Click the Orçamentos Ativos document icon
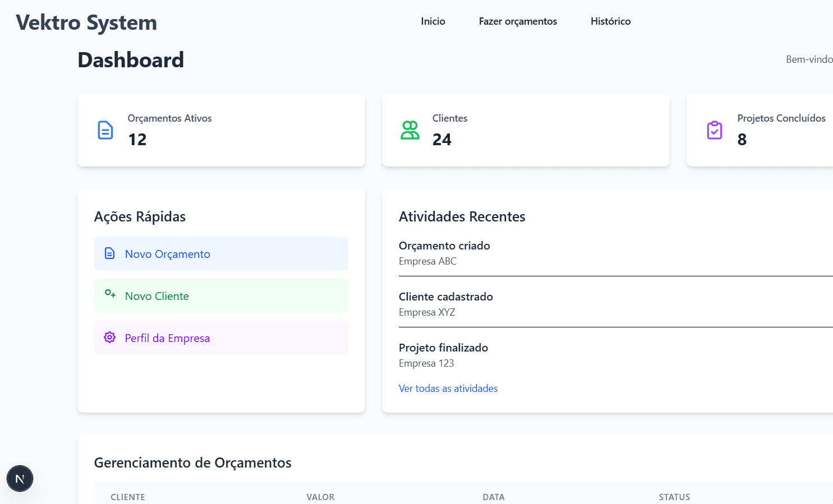 [105, 130]
